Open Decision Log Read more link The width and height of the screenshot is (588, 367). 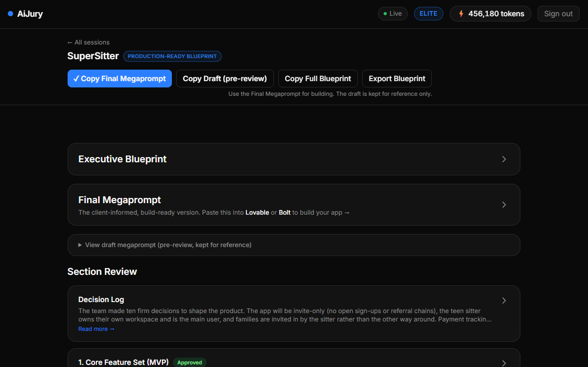click(x=96, y=329)
